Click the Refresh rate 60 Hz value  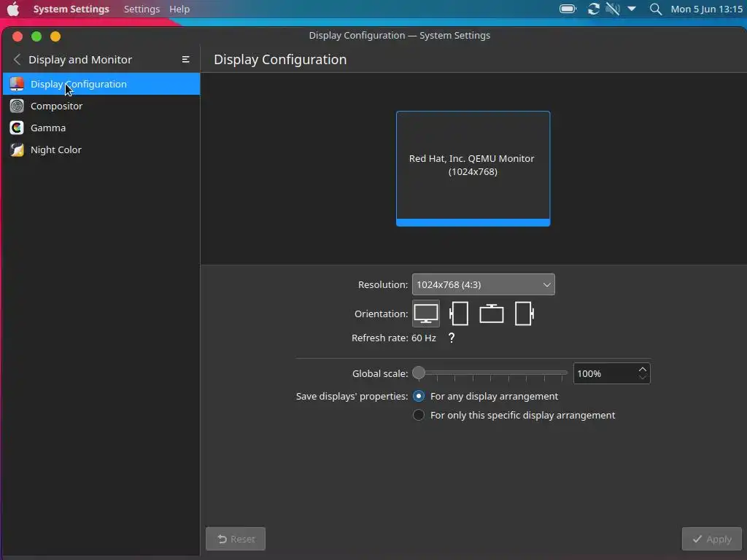[x=424, y=338]
